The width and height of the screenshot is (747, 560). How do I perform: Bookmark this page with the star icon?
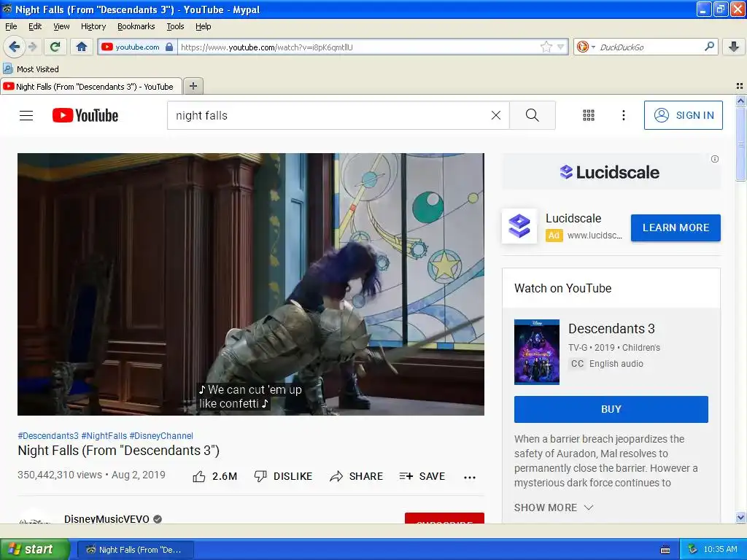[546, 47]
